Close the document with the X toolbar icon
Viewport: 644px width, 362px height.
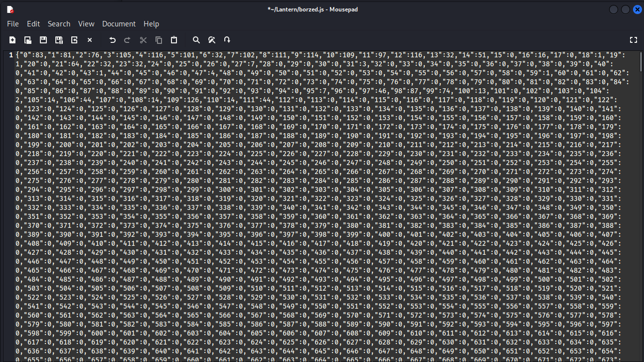pos(90,40)
